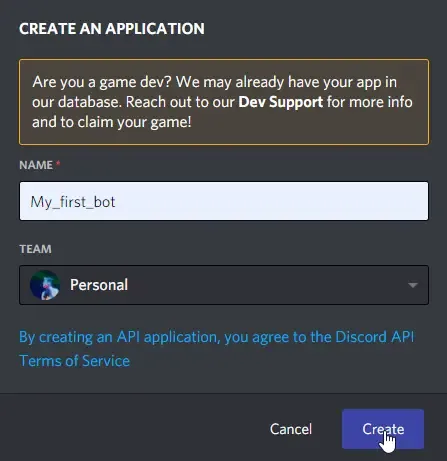Expand the Team selector arrow
This screenshot has height=461, width=447.
413,285
